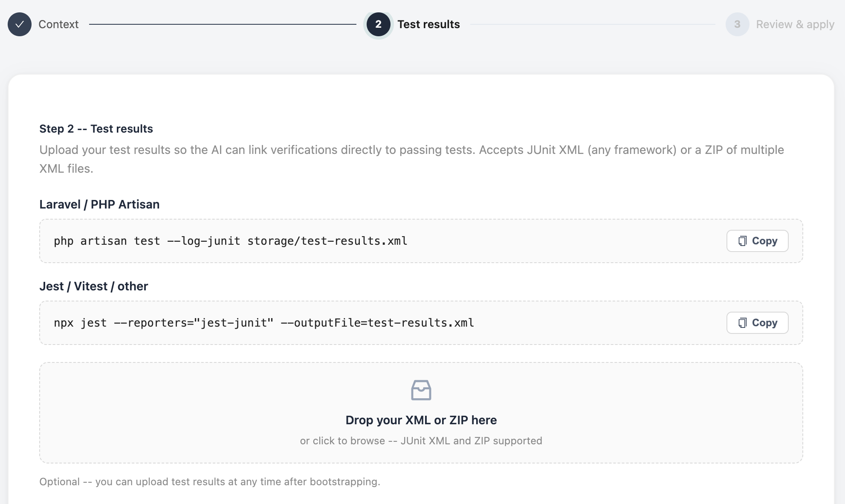Click the inbox upload tray icon
The width and height of the screenshot is (845, 504).
click(x=421, y=390)
